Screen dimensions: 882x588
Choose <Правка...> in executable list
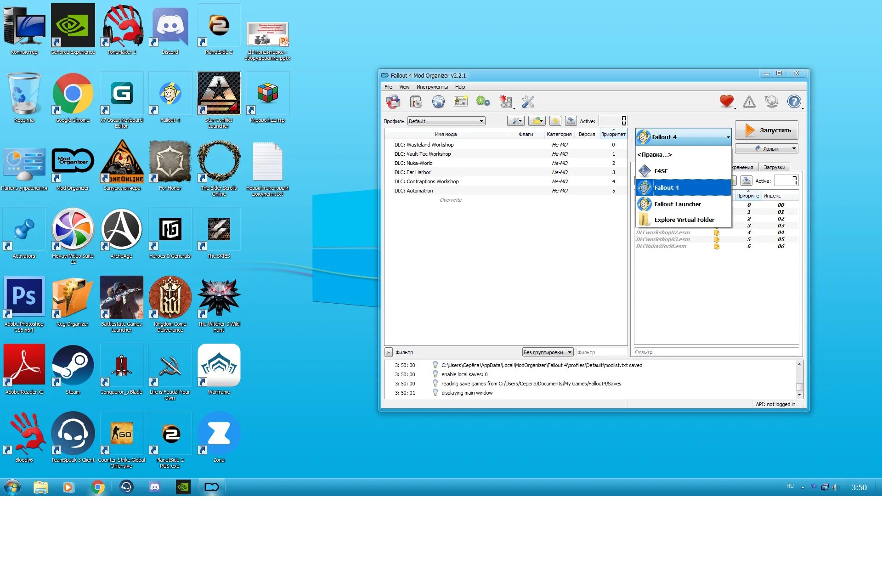[x=684, y=154]
